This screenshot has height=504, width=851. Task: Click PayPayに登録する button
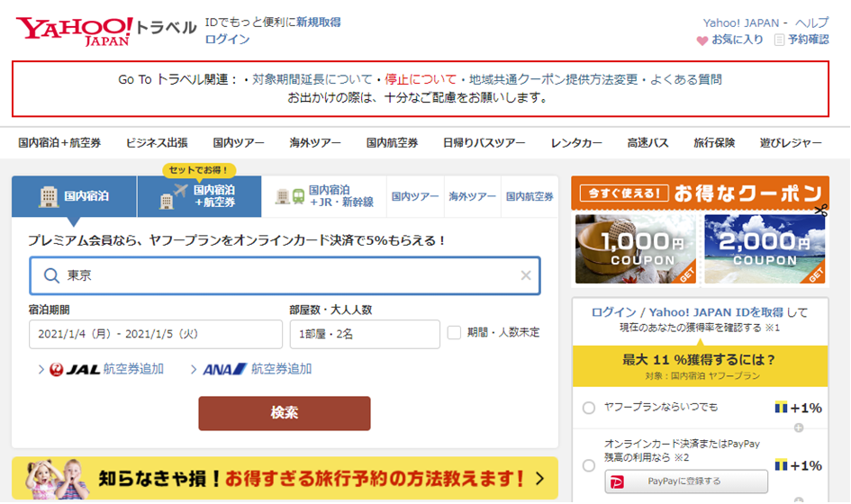pos(686,481)
